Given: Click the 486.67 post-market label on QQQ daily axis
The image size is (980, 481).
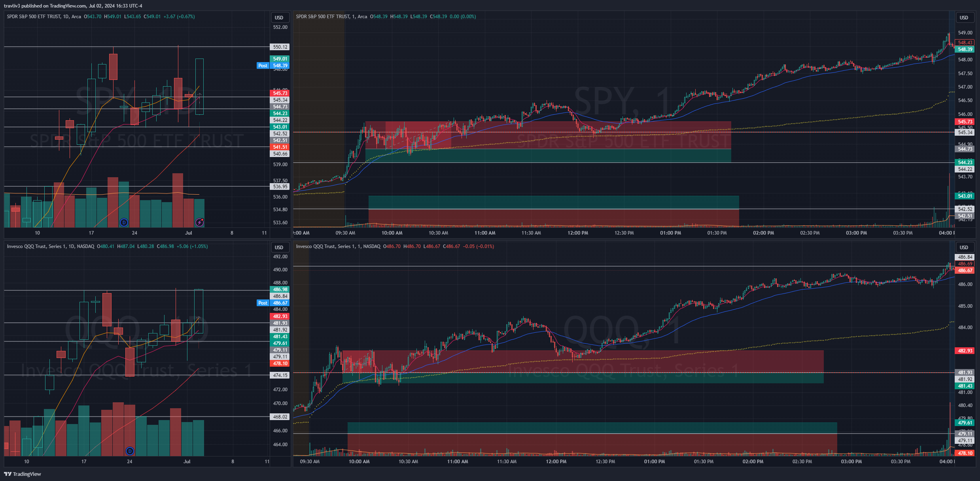Looking at the screenshot, I should tap(280, 303).
